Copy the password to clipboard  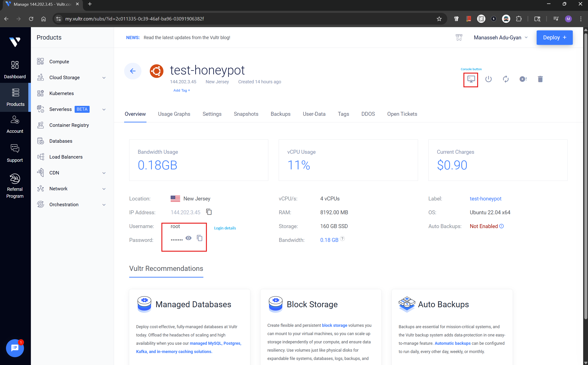pos(199,238)
